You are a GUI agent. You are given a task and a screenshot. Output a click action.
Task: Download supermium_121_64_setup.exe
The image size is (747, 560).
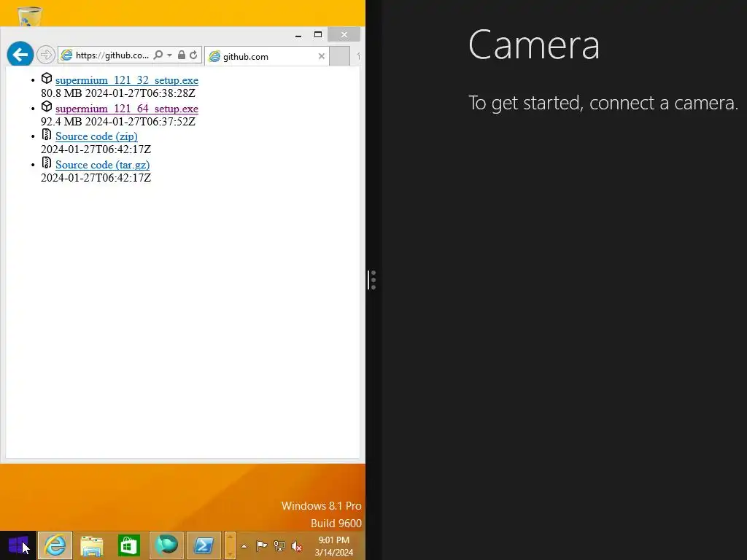tap(127, 109)
